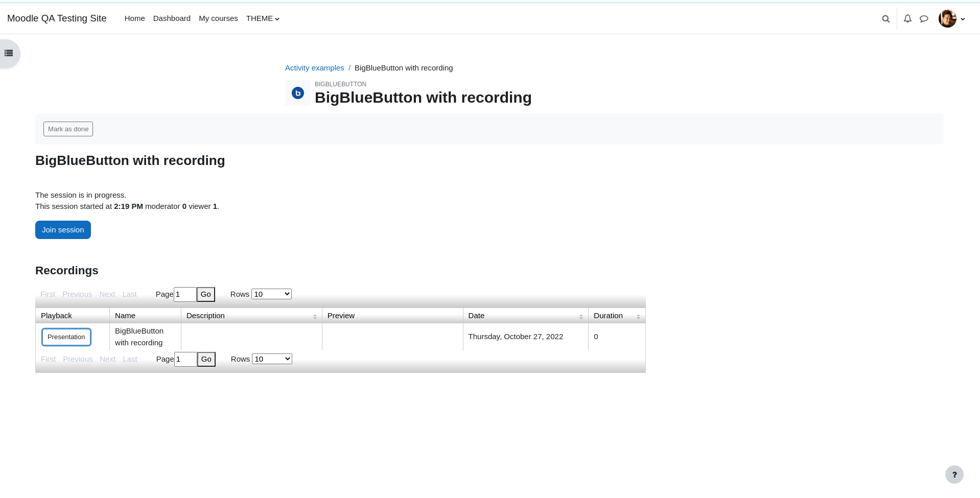Click the Mark as done button
The height and width of the screenshot is (498, 980).
pos(68,129)
